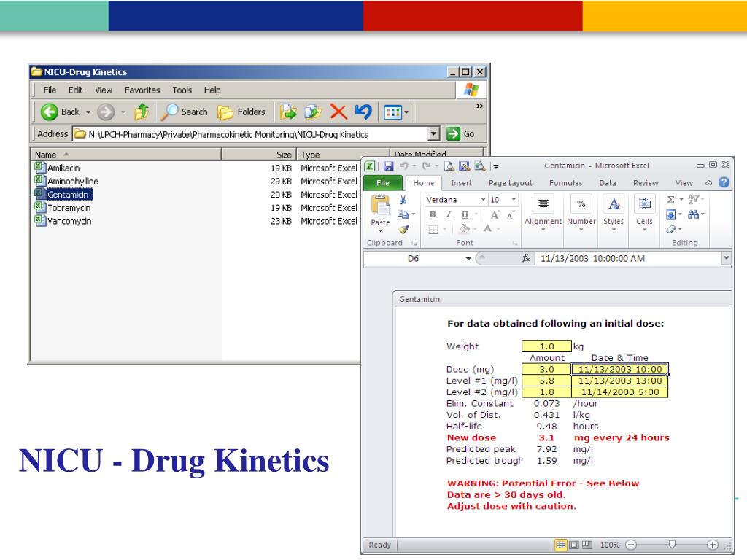Image resolution: width=747 pixels, height=560 pixels.
Task: Click the Explorer Forward arrow icon
Action: pos(106,112)
